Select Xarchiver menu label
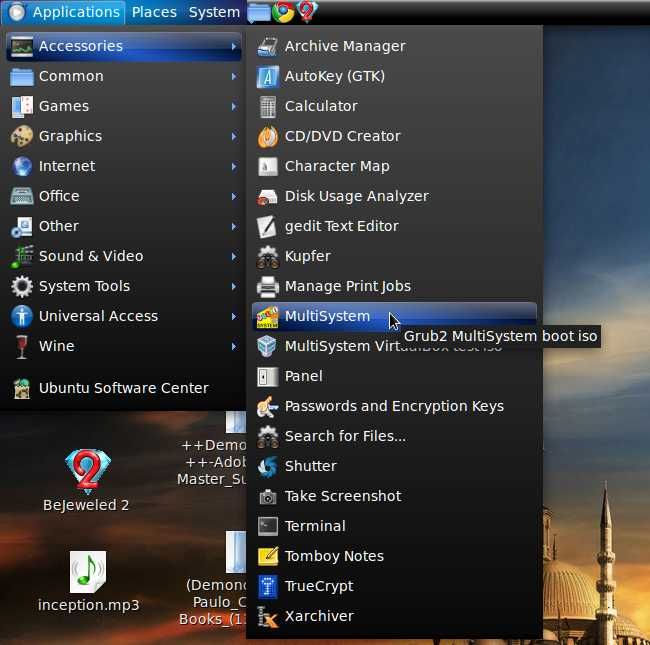The width and height of the screenshot is (650, 645). point(319,617)
